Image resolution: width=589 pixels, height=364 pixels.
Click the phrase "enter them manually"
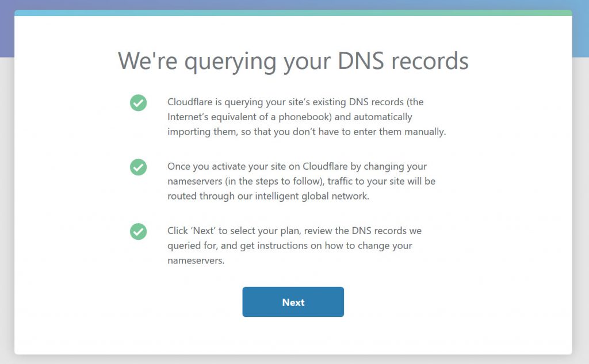(x=405, y=132)
